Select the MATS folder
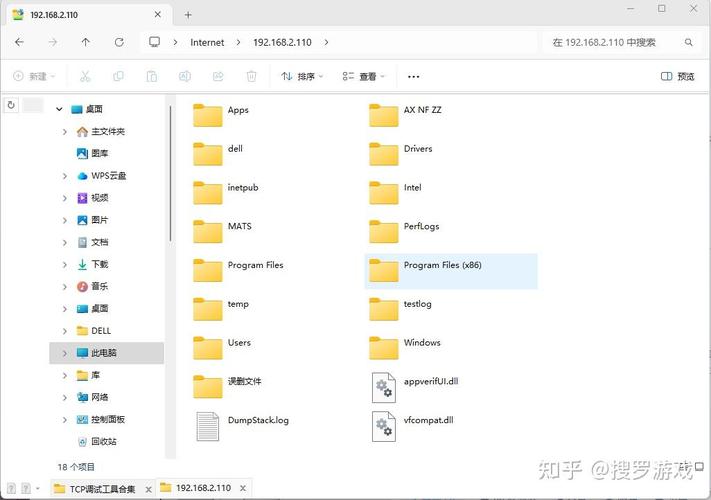 tap(222, 231)
